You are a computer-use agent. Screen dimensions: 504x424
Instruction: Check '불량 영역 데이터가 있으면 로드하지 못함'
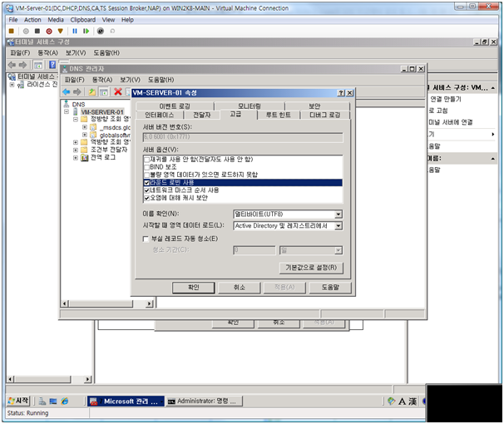click(146, 175)
